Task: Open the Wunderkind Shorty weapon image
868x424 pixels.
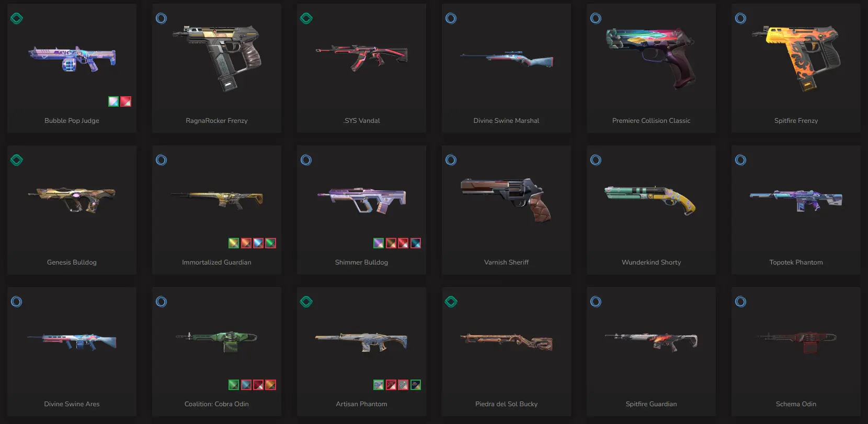Action: 651,199
